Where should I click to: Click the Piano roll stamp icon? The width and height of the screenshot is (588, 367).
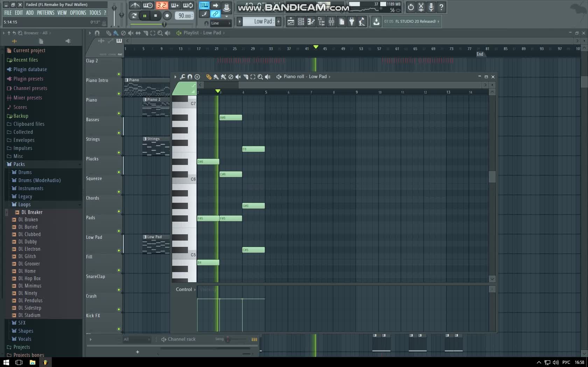197,77
